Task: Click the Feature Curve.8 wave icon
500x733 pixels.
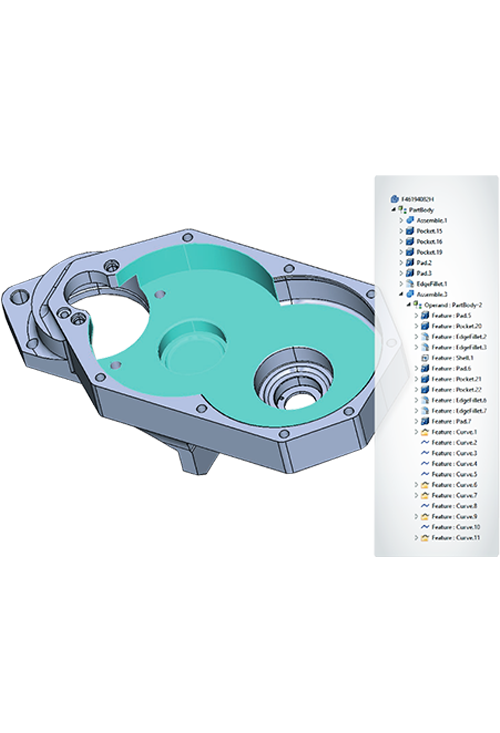Action: click(x=425, y=506)
